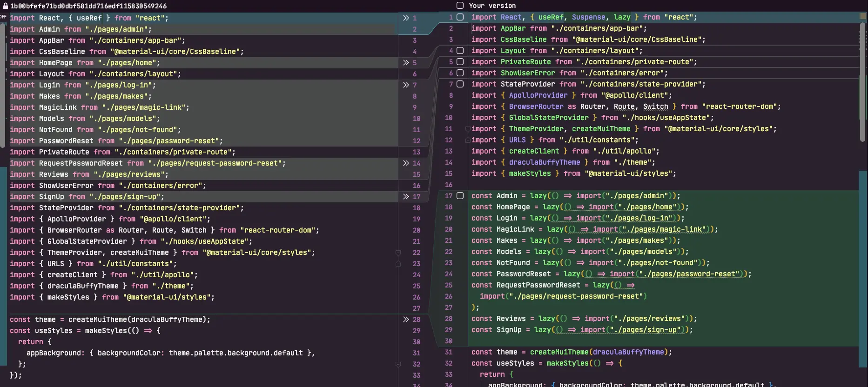Toggle fold marker at left line 32
The width and height of the screenshot is (868, 387).
(398, 364)
